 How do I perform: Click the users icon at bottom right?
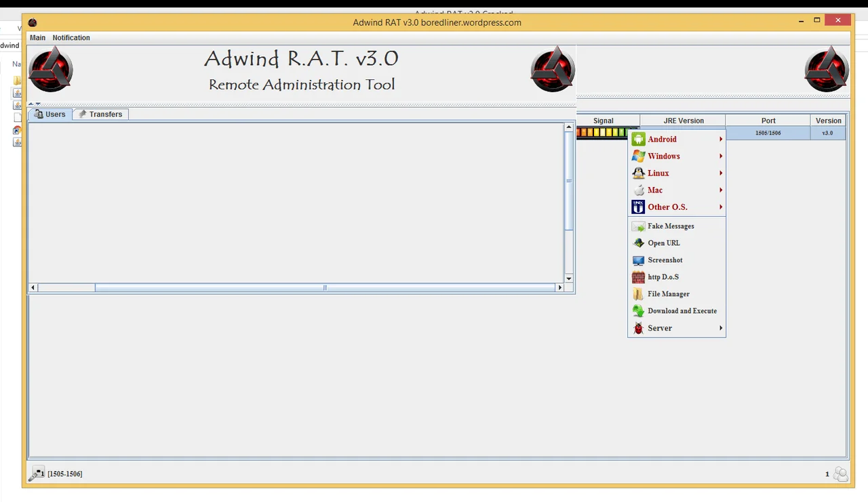click(841, 474)
